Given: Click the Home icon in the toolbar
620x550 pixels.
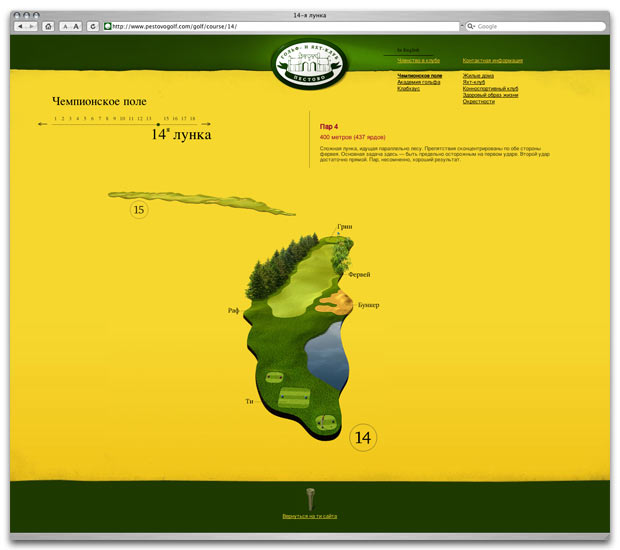Looking at the screenshot, I should (x=47, y=26).
